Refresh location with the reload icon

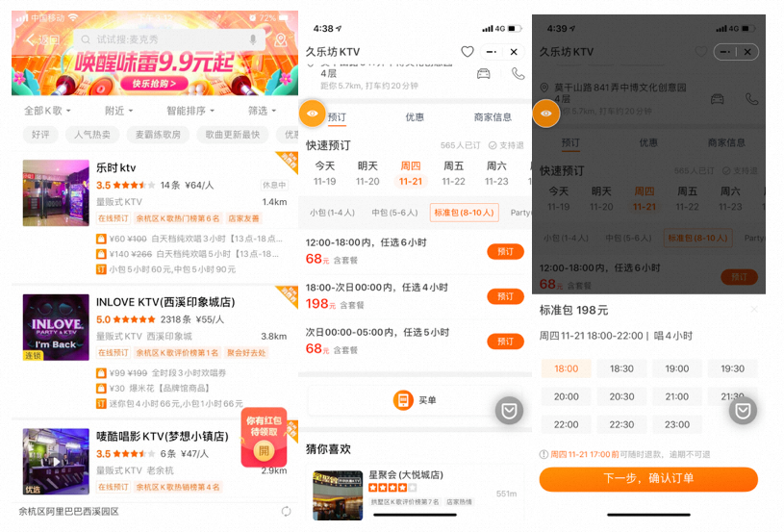click(286, 511)
